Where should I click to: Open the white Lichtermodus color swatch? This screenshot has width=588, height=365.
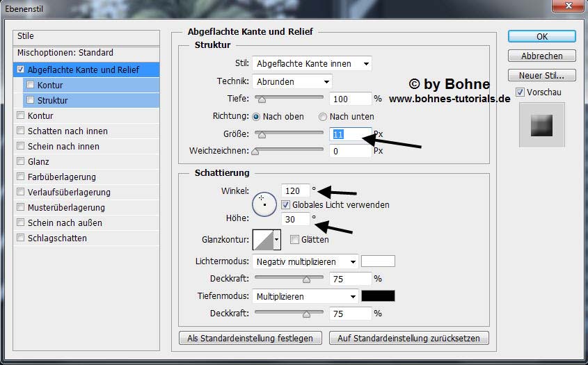[x=378, y=261]
